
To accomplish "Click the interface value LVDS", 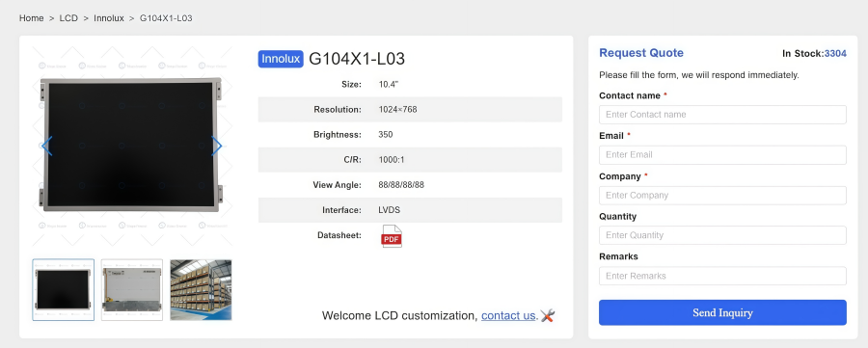I will (390, 210).
